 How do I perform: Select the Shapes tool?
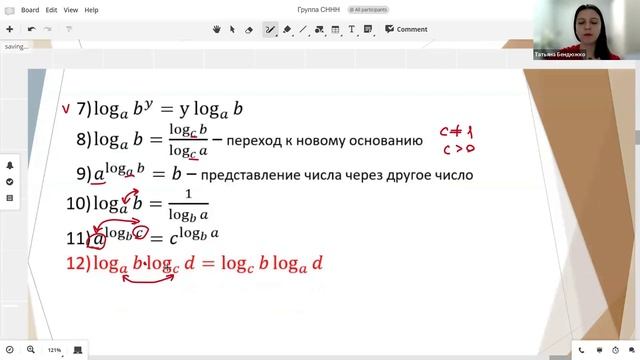[319, 29]
